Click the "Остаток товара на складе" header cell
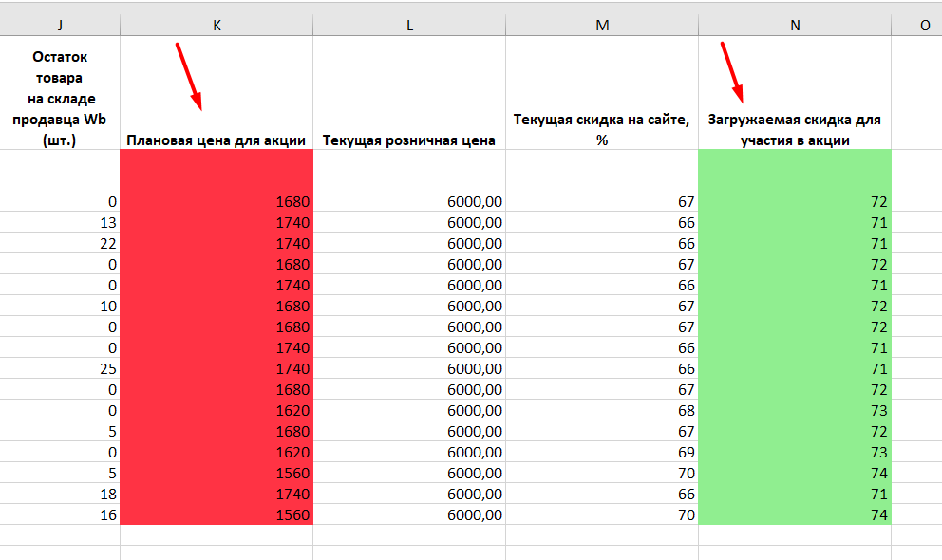942x560 pixels. click(60, 99)
